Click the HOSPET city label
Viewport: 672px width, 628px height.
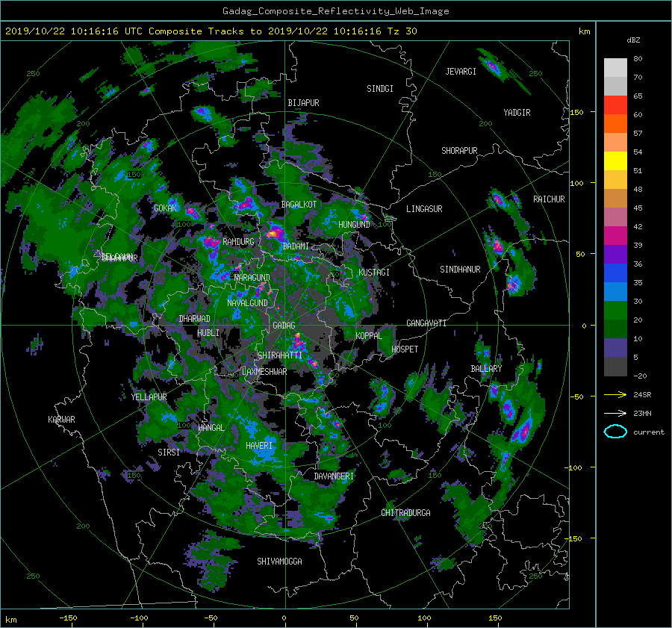pyautogui.click(x=405, y=349)
